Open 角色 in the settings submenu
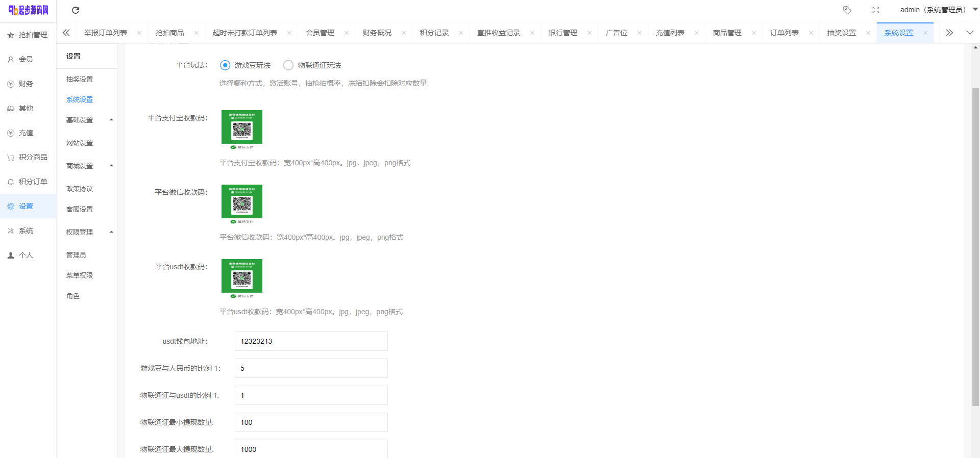The width and height of the screenshot is (980, 458). (x=73, y=296)
